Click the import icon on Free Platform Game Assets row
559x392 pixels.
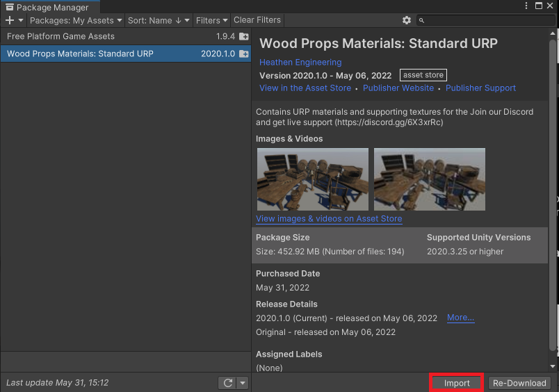click(x=244, y=36)
